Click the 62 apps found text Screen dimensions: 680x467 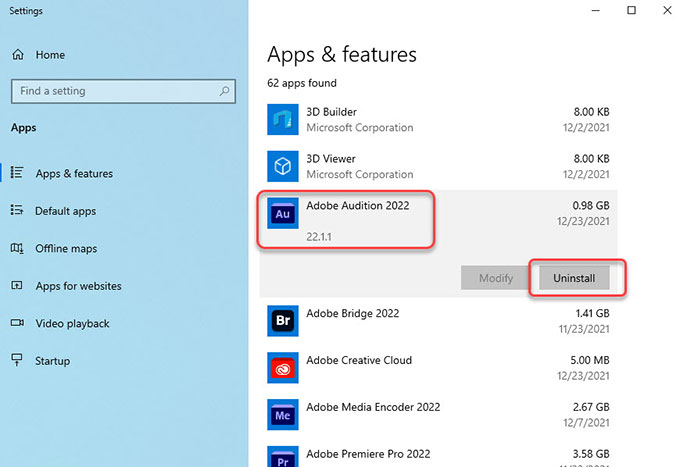click(x=302, y=83)
